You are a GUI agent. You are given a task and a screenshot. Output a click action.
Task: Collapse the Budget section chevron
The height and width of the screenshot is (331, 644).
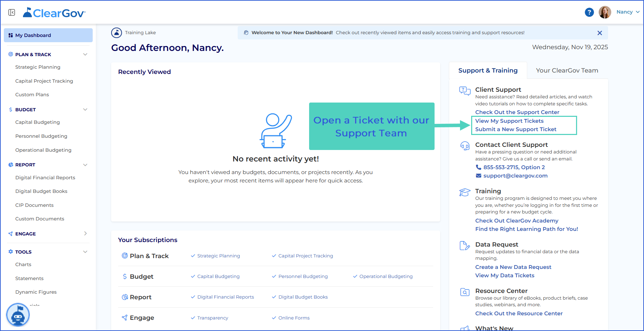click(x=85, y=110)
